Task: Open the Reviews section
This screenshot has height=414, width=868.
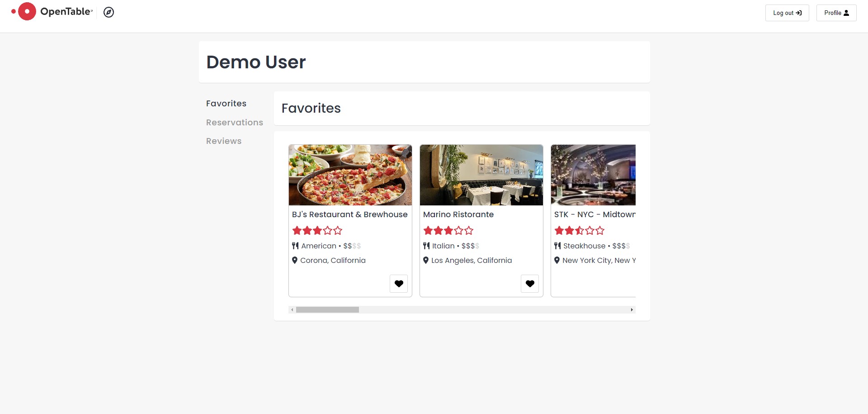Action: tap(224, 141)
